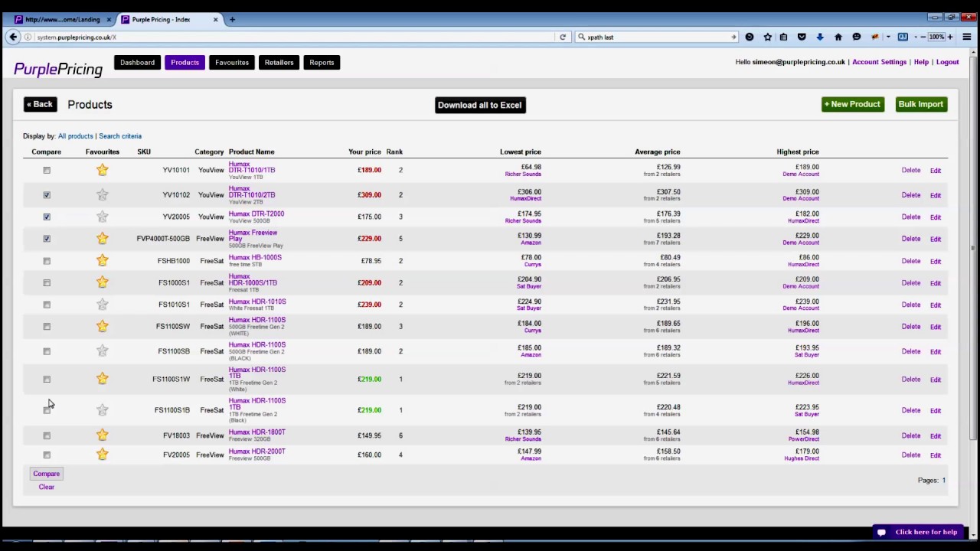Check the compare box for FS1100SW
This screenshot has width=980, height=551.
point(47,327)
